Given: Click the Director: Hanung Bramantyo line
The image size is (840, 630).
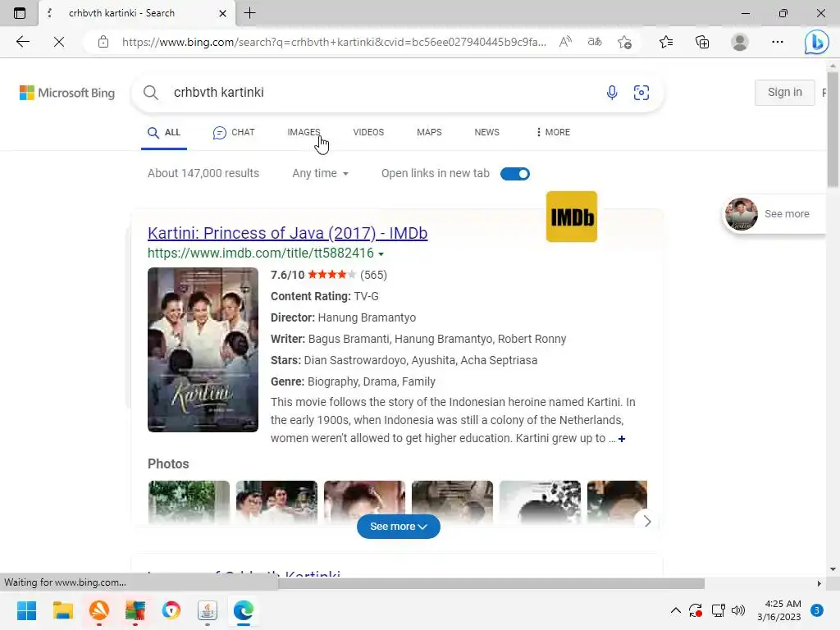Looking at the screenshot, I should tap(343, 317).
